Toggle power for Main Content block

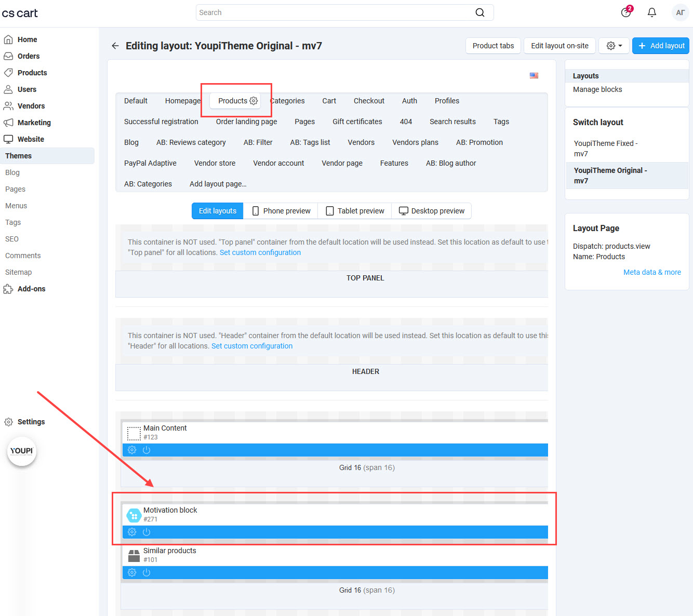pyautogui.click(x=146, y=450)
